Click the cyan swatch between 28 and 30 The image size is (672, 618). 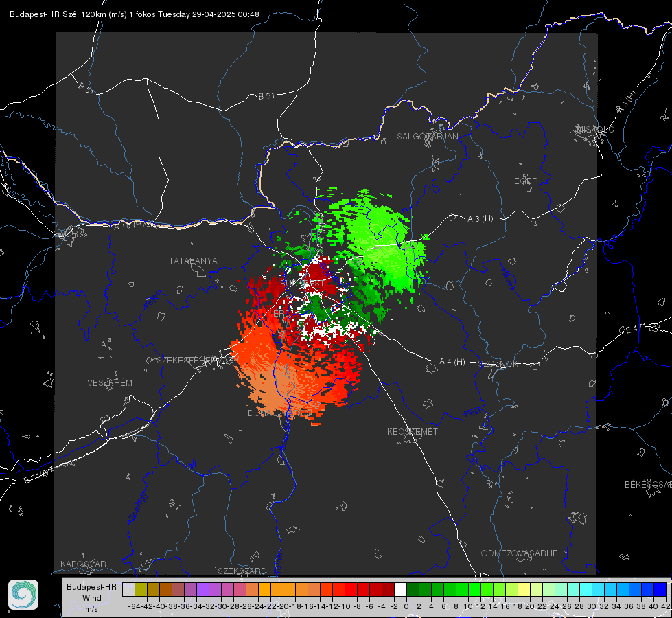(586, 589)
